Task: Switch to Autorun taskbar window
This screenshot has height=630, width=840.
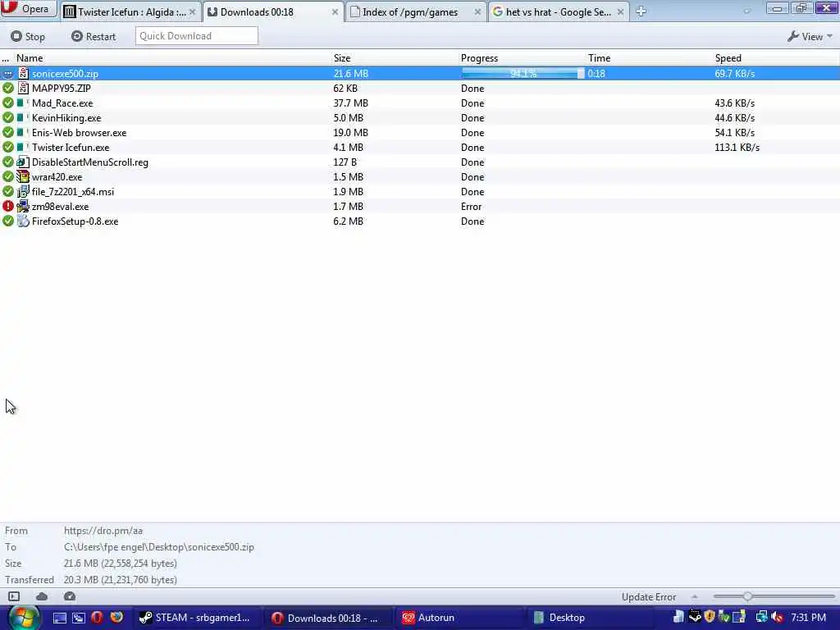Action: (x=460, y=618)
